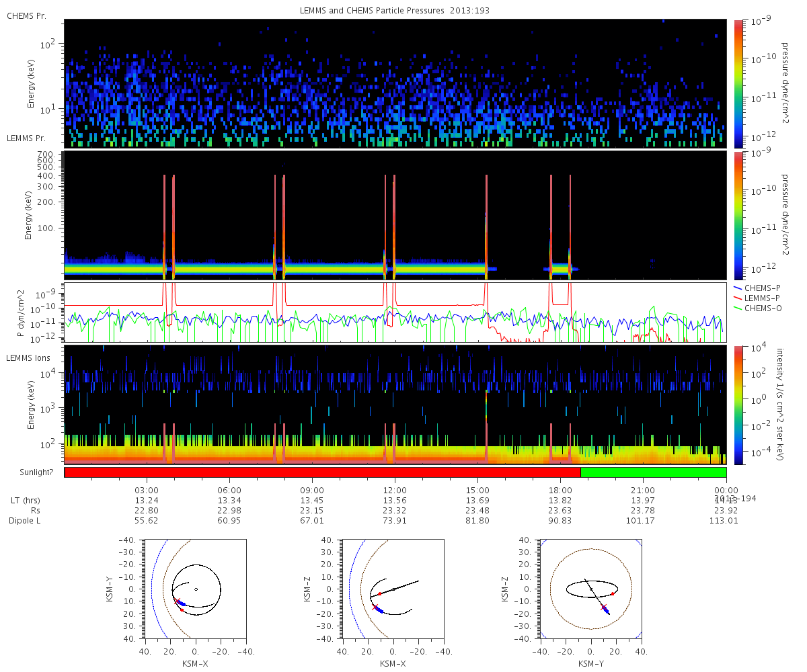Click the CHEMS pressure color bar at top
The height and width of the screenshot is (672, 807).
click(738, 83)
